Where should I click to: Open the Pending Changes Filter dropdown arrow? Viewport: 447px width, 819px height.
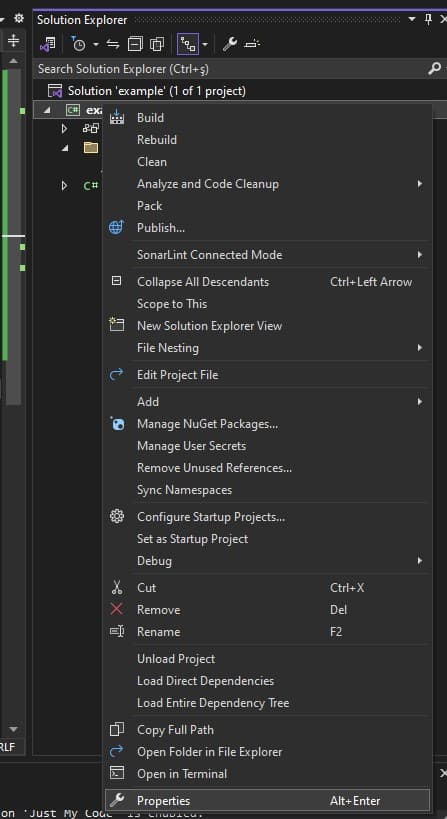click(x=96, y=44)
